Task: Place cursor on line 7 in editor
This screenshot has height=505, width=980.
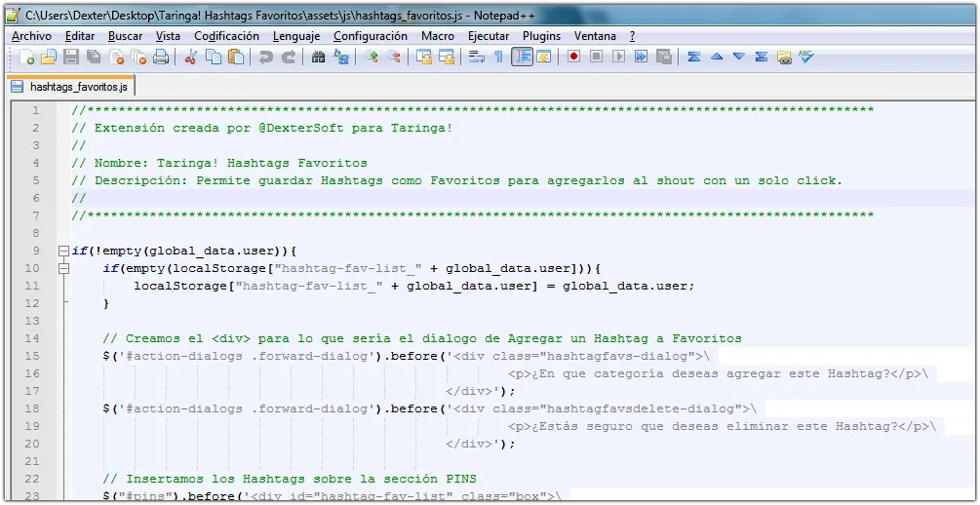Action: [488, 215]
